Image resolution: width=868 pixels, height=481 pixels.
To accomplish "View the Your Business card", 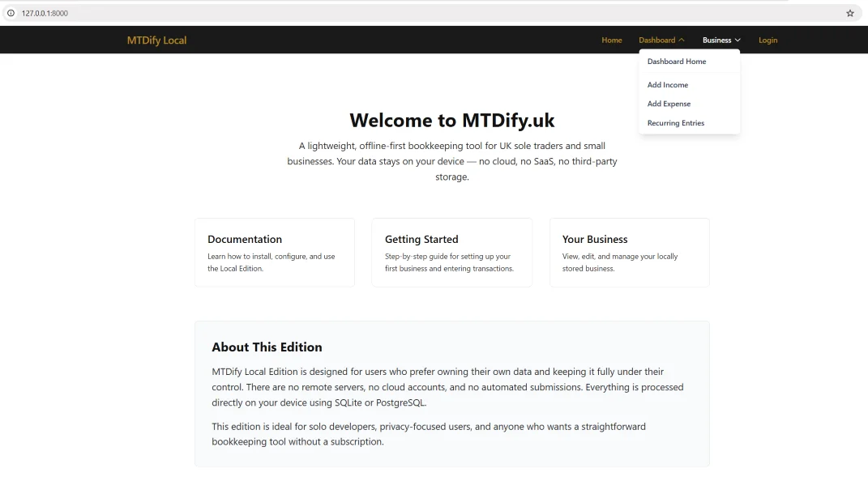I will (x=629, y=252).
